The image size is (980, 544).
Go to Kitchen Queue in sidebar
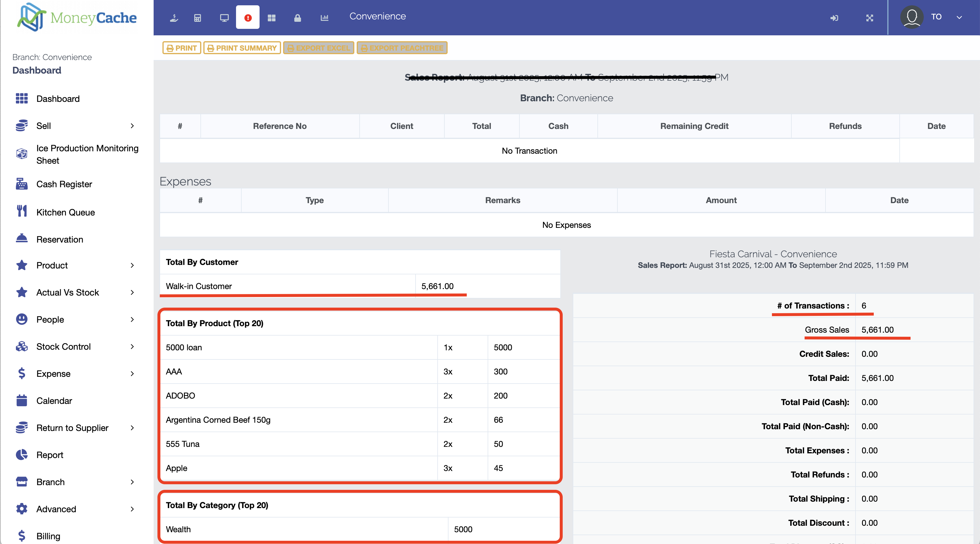(65, 212)
